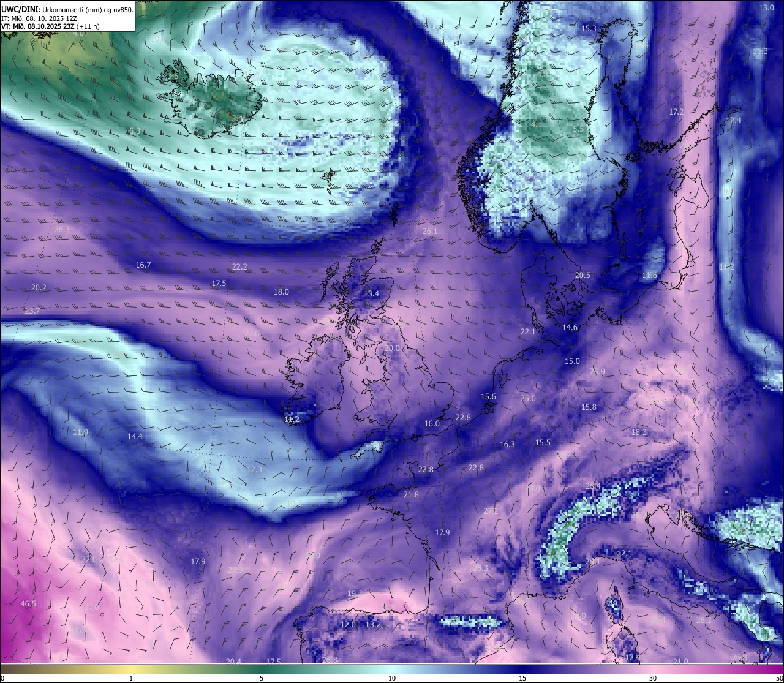
Task: Click the color scale tick labeled 5
Action: (x=262, y=678)
